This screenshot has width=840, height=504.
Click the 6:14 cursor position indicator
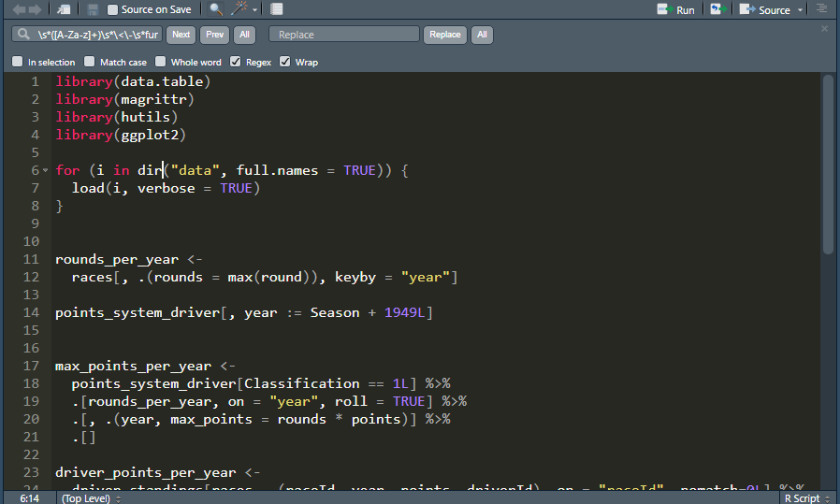(29, 498)
